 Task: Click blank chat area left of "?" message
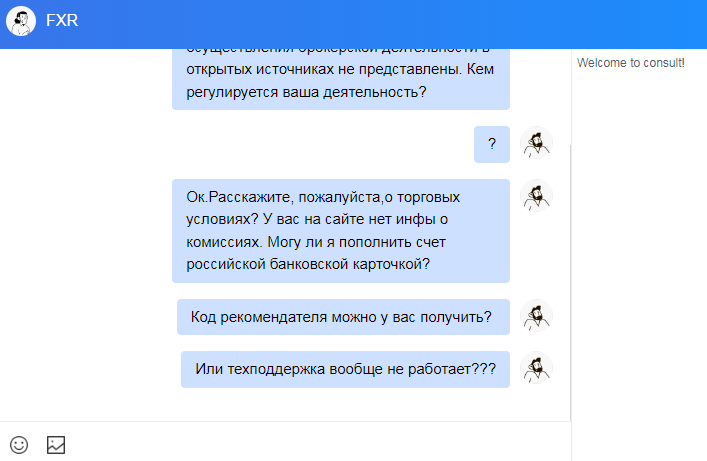point(250,144)
